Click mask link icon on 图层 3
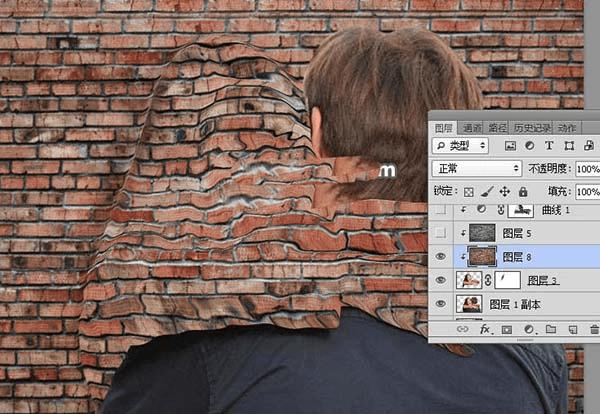Viewport: 600px width, 414px height. (488, 280)
